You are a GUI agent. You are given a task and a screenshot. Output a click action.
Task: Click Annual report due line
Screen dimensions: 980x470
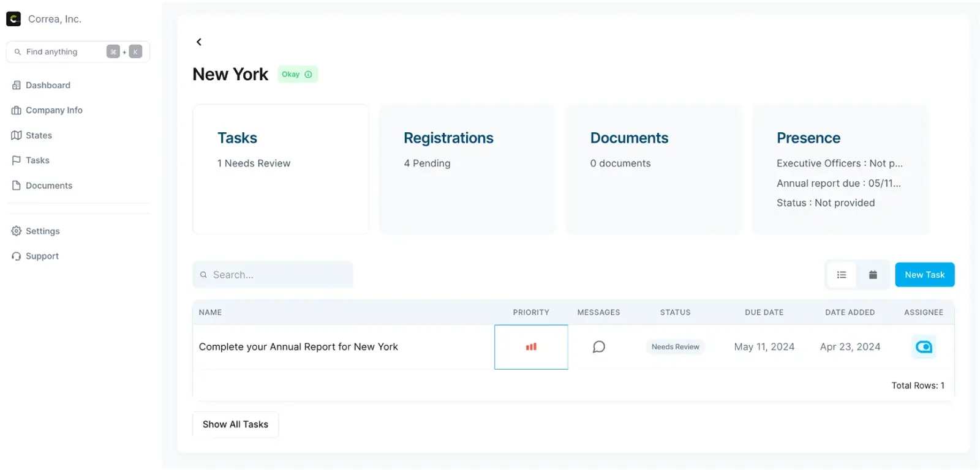point(839,183)
